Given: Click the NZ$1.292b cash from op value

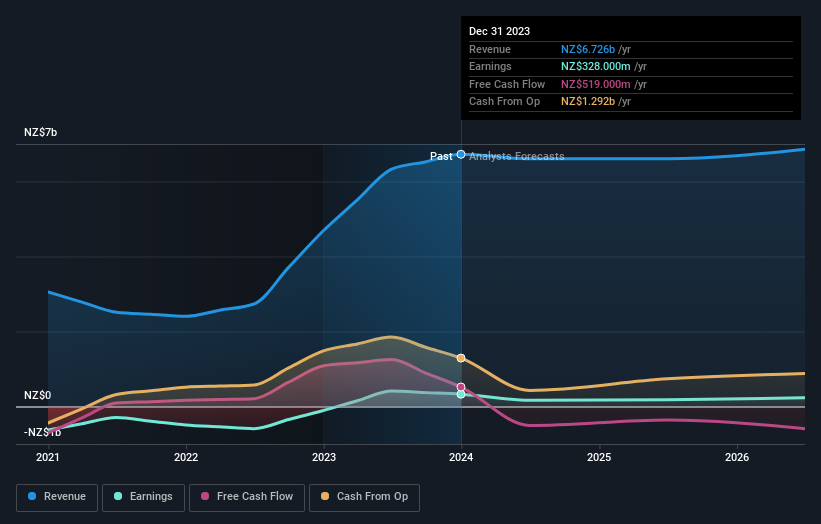Looking at the screenshot, I should click(588, 102).
